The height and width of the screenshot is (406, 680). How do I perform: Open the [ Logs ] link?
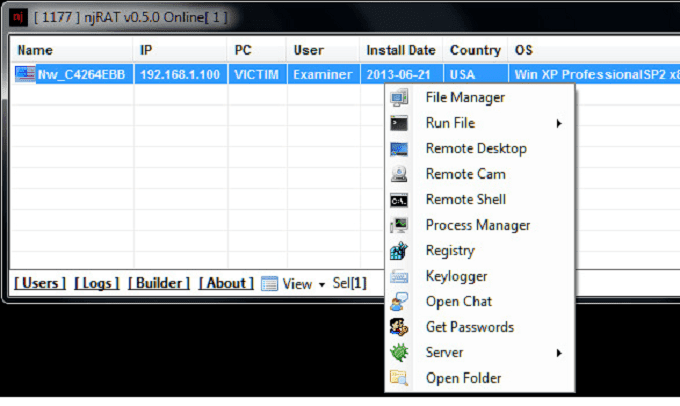(96, 284)
